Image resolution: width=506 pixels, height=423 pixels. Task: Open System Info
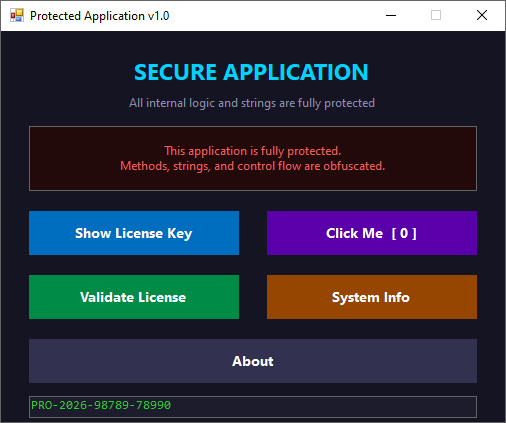coord(372,297)
